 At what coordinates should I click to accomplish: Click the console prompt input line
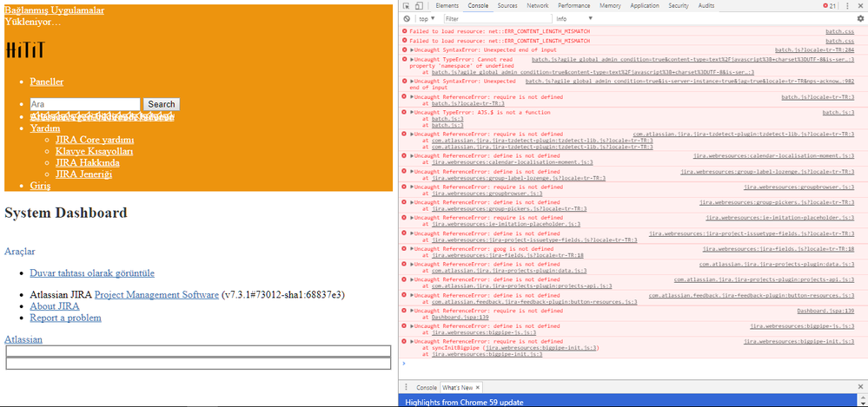[631, 364]
